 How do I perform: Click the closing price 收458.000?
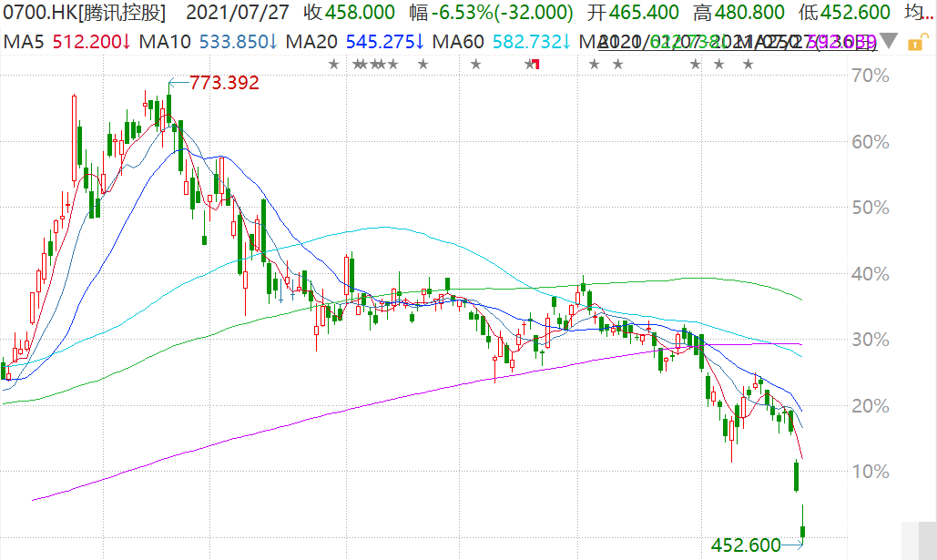pyautogui.click(x=349, y=12)
